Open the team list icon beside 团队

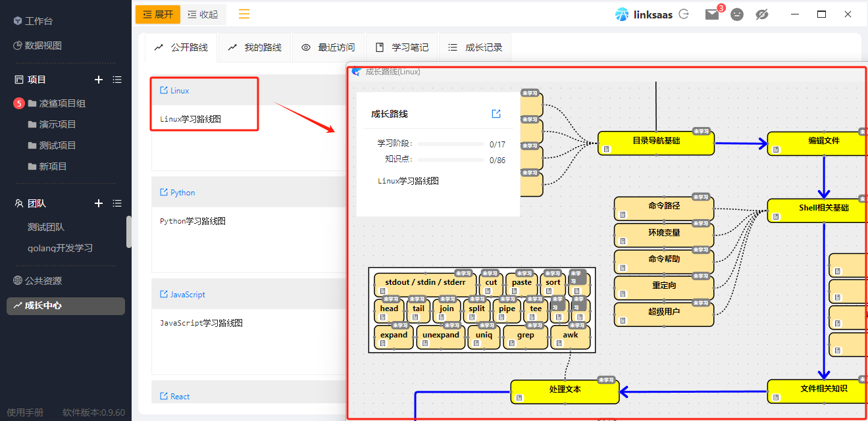click(117, 203)
